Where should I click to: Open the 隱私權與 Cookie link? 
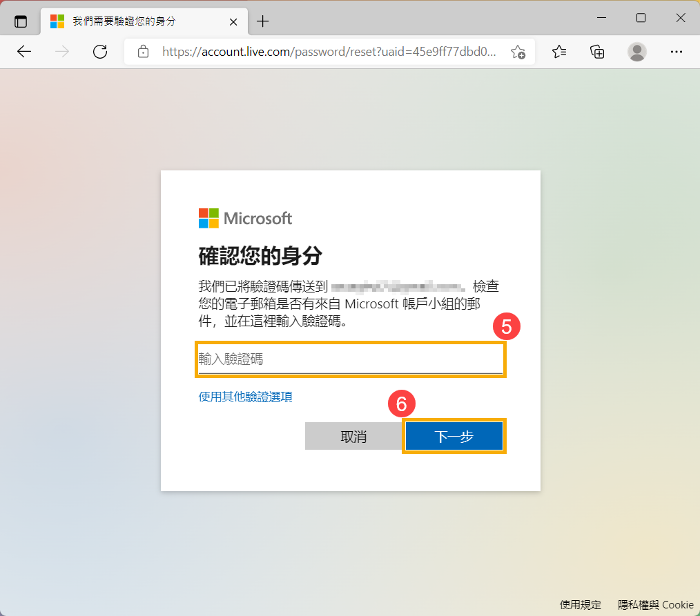tap(655, 604)
